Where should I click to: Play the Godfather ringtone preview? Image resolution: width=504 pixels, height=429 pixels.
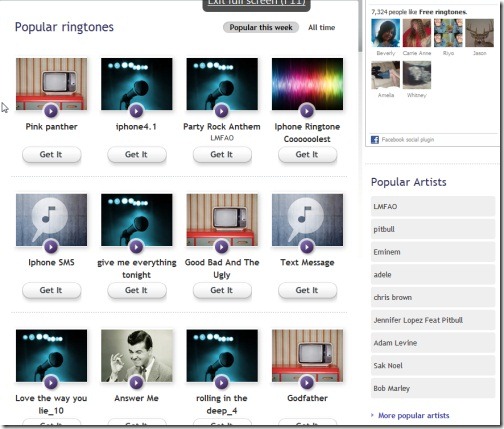pyautogui.click(x=307, y=383)
